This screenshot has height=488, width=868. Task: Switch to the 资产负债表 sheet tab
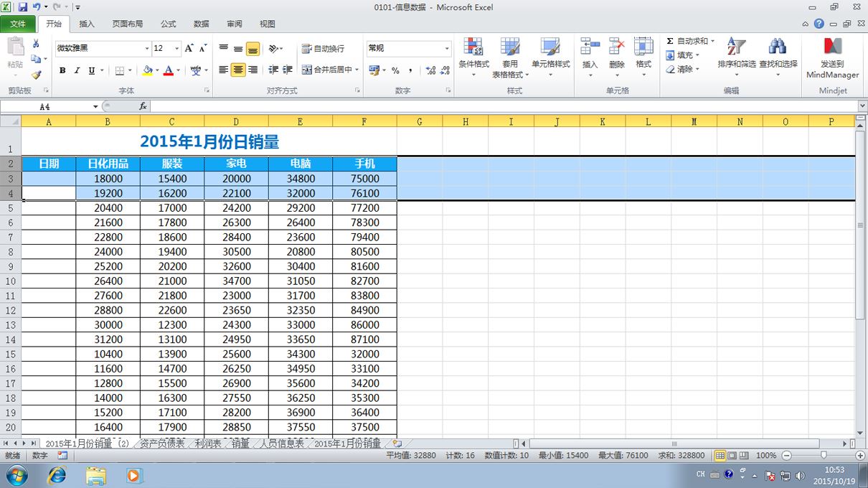tap(162, 444)
